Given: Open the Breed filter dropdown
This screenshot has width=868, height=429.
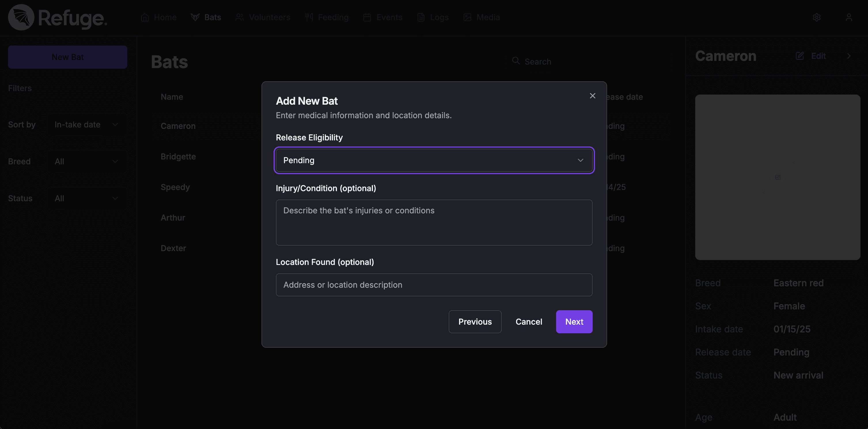Looking at the screenshot, I should click(87, 161).
